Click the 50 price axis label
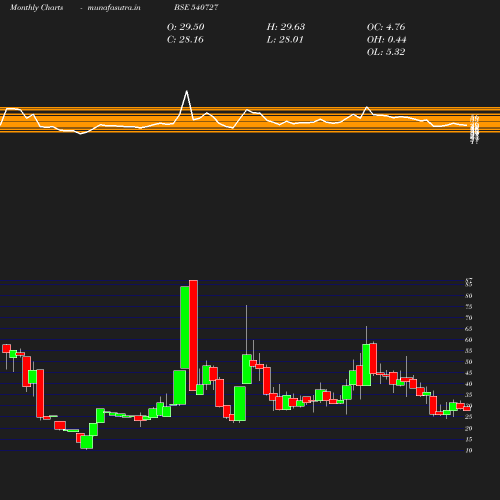 [x=469, y=362]
